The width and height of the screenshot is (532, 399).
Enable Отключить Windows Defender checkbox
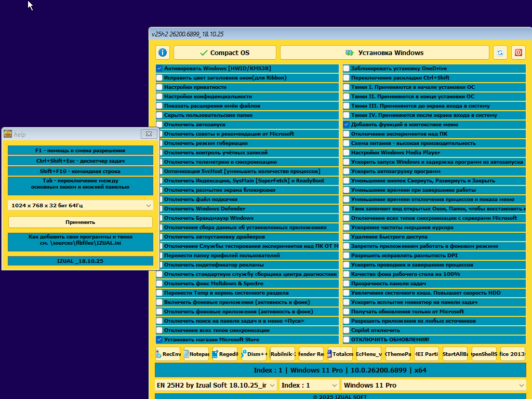click(159, 209)
